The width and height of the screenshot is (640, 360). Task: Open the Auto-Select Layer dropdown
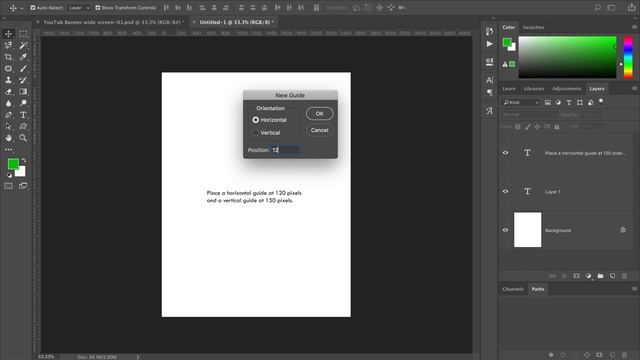pos(79,8)
